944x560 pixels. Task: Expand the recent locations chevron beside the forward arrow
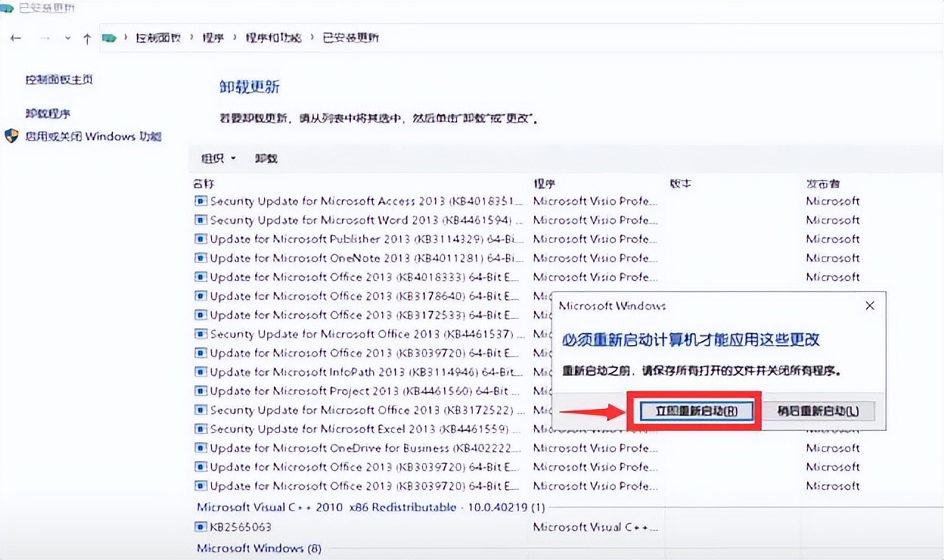[x=67, y=38]
